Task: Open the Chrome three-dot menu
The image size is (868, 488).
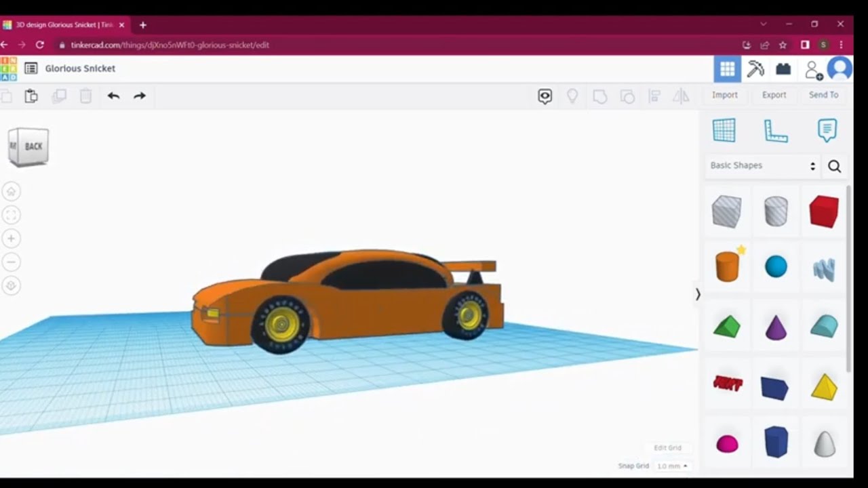Action: click(x=841, y=45)
